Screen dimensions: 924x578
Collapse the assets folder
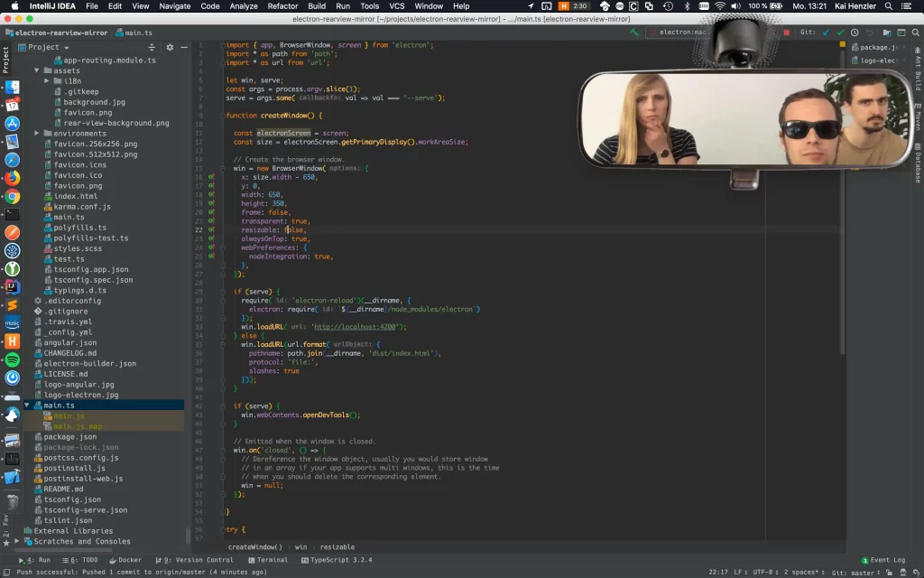click(37, 70)
